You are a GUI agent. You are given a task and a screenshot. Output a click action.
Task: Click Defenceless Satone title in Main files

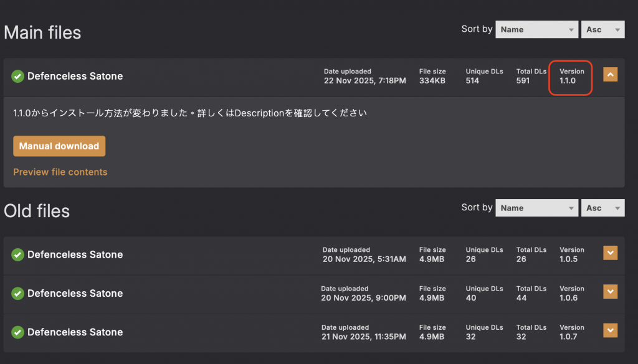click(x=75, y=76)
